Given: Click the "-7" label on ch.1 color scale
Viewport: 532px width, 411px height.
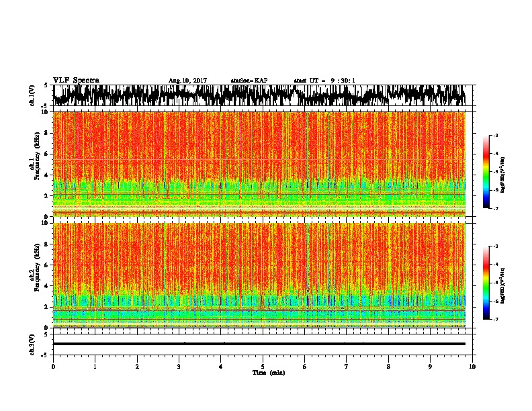Looking at the screenshot, I should pos(495,208).
